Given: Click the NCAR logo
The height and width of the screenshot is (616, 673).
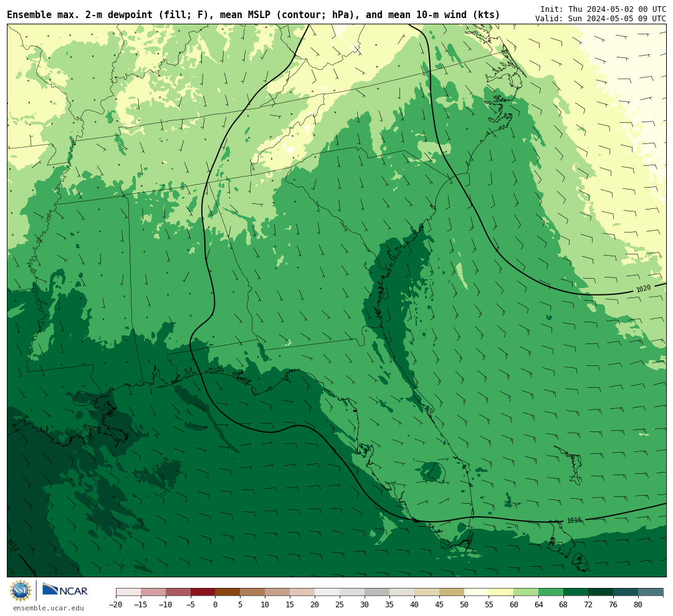Looking at the screenshot, I should [x=65, y=590].
